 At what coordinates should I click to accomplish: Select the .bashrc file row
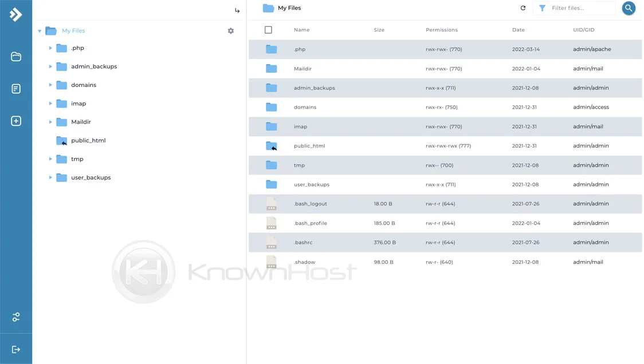pyautogui.click(x=303, y=242)
